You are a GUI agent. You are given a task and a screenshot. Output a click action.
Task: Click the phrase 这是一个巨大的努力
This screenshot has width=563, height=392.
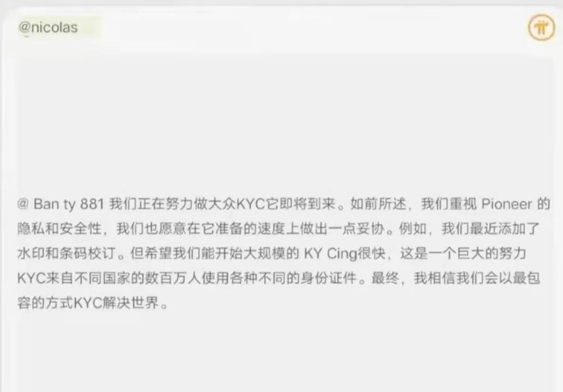[463, 254]
